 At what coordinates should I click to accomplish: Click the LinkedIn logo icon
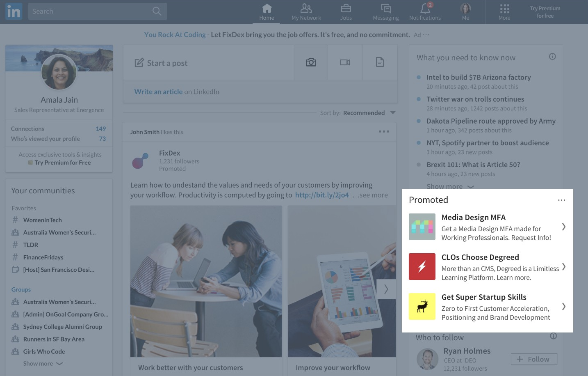point(14,11)
